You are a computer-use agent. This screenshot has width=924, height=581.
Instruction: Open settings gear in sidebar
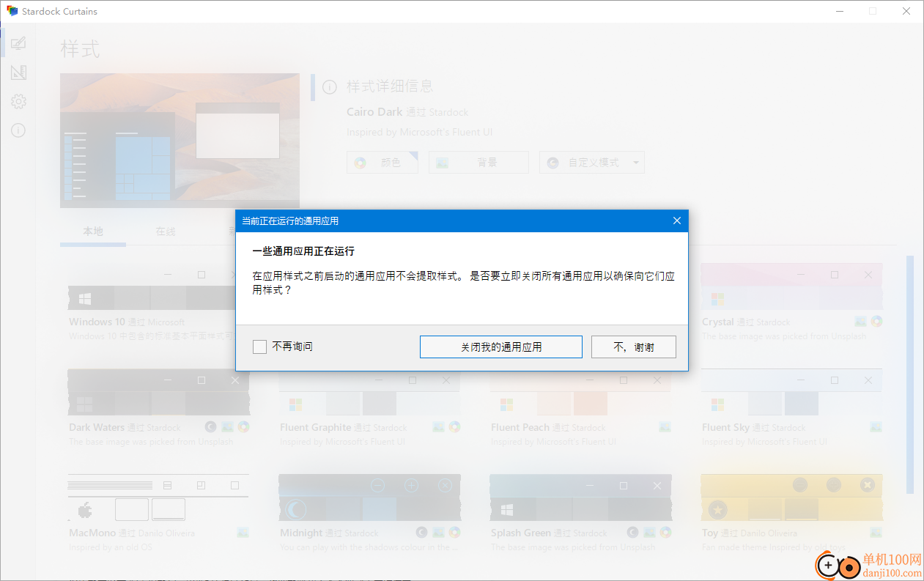[x=18, y=102]
